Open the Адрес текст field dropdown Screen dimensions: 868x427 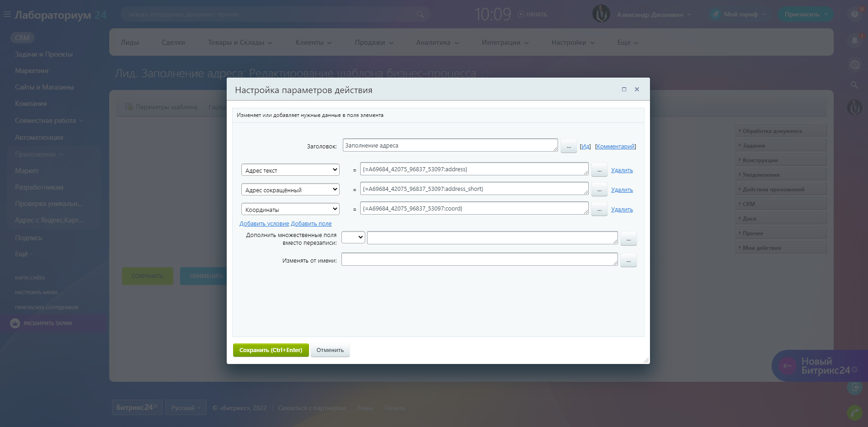tap(290, 170)
